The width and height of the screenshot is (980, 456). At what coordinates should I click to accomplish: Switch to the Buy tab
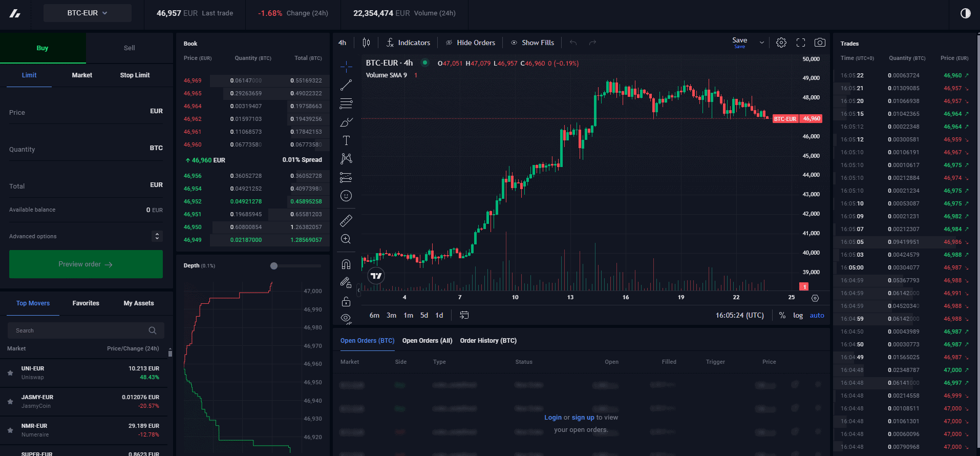point(42,48)
